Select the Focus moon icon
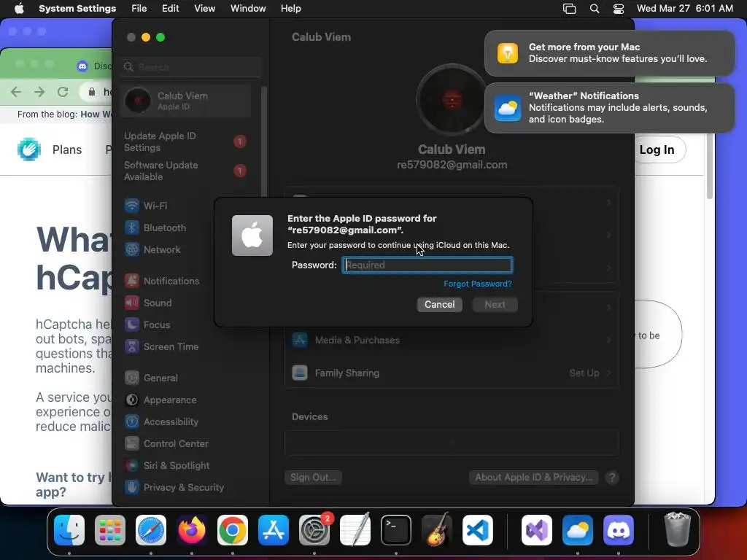Viewport: 747px width, 560px height. tap(131, 324)
